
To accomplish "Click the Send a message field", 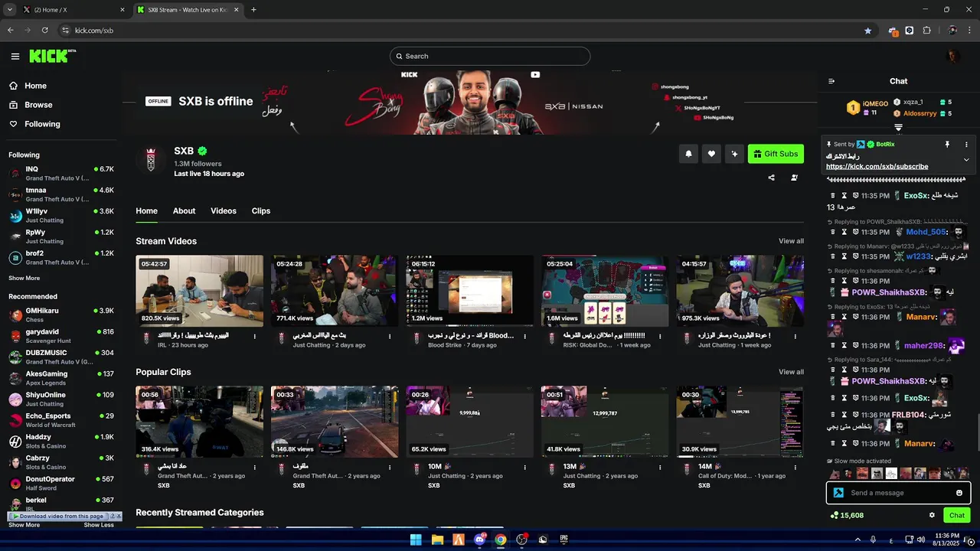I will click(899, 493).
